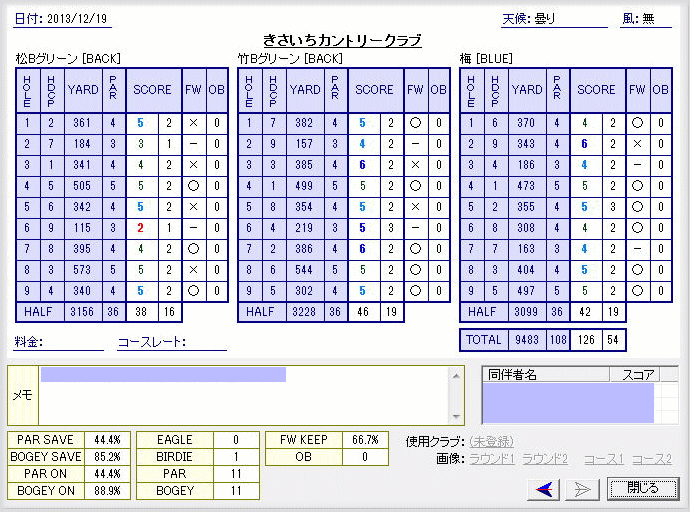
Task: Close the scorecard with 閉じる button
Action: (642, 488)
